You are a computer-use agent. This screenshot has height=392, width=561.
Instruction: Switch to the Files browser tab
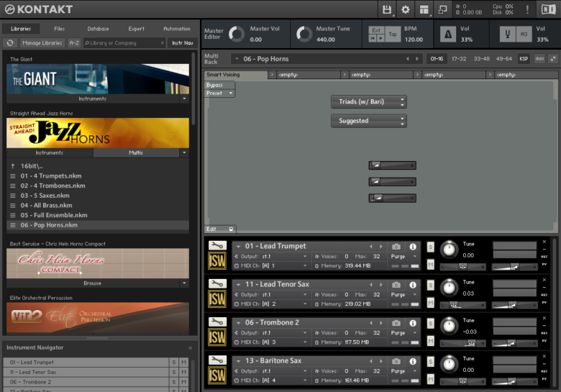[x=60, y=29]
